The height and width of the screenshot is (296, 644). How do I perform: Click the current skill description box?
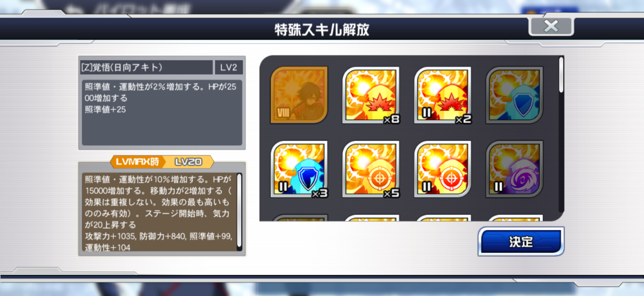[162, 112]
